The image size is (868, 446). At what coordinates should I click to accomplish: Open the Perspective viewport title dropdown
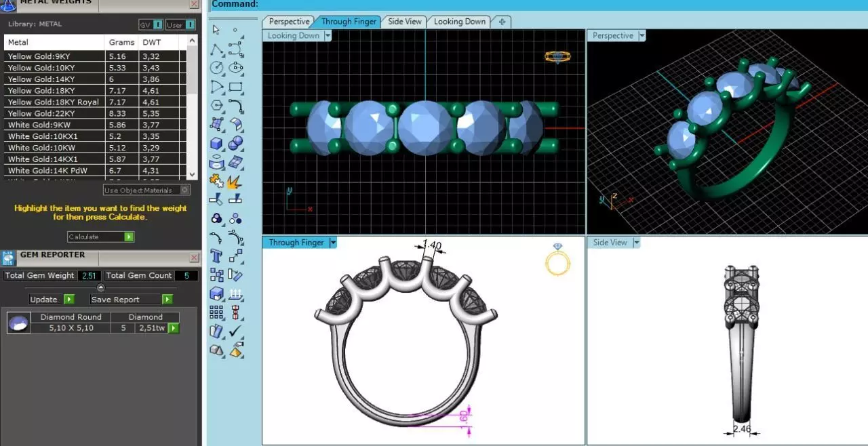(642, 36)
